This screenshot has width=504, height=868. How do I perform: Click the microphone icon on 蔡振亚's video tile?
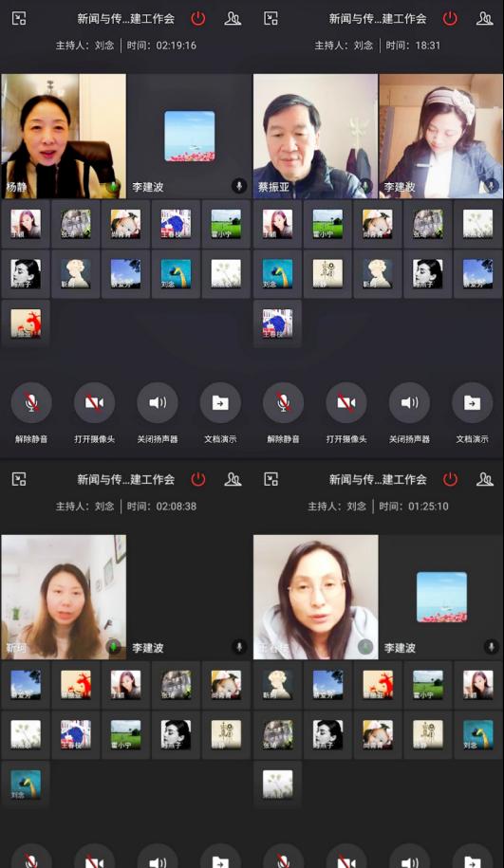point(365,187)
